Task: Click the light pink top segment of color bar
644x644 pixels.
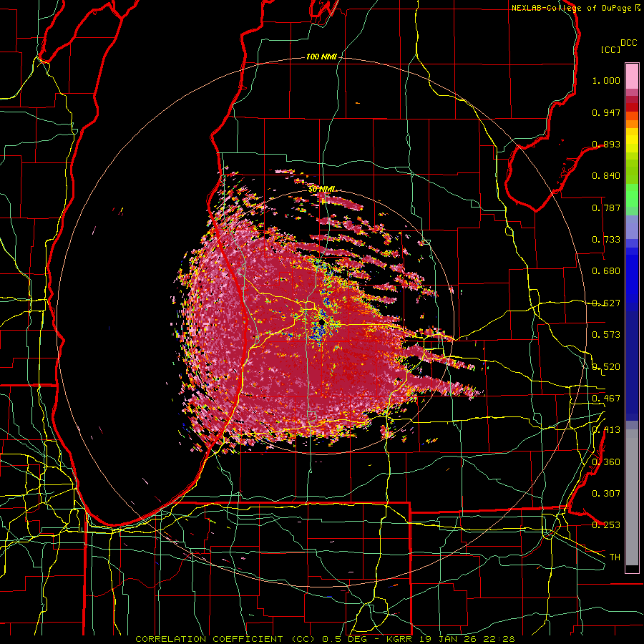Action: click(x=632, y=76)
